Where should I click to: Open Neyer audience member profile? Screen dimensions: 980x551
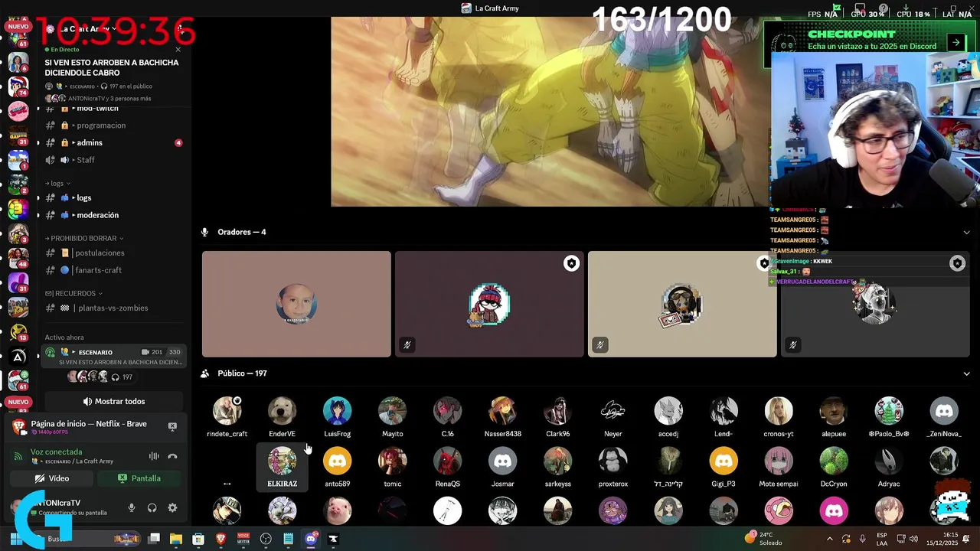coord(612,417)
